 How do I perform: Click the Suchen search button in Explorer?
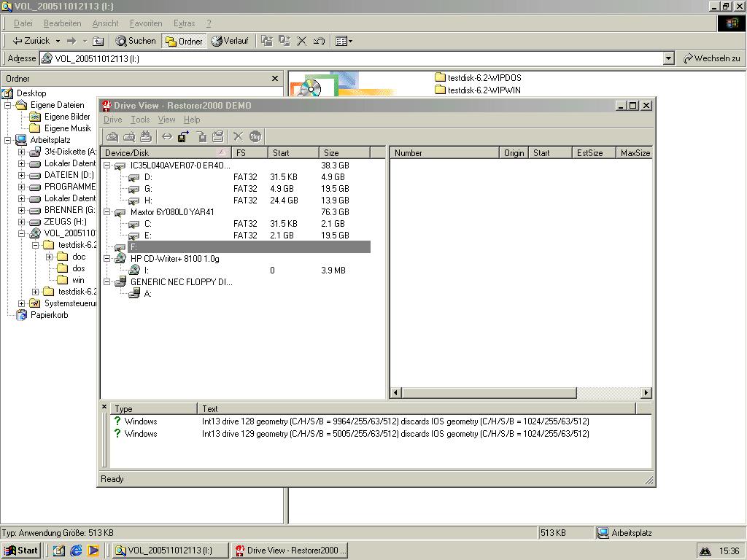[136, 41]
